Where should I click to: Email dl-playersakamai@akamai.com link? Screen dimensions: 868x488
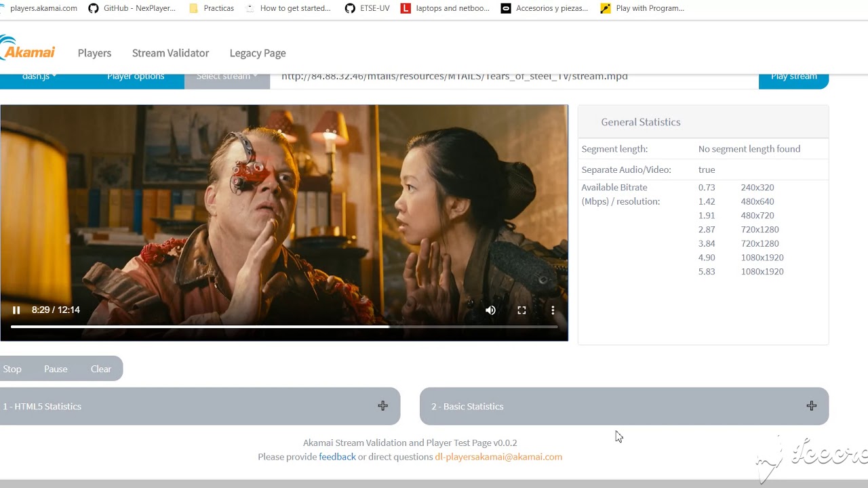pyautogui.click(x=498, y=457)
